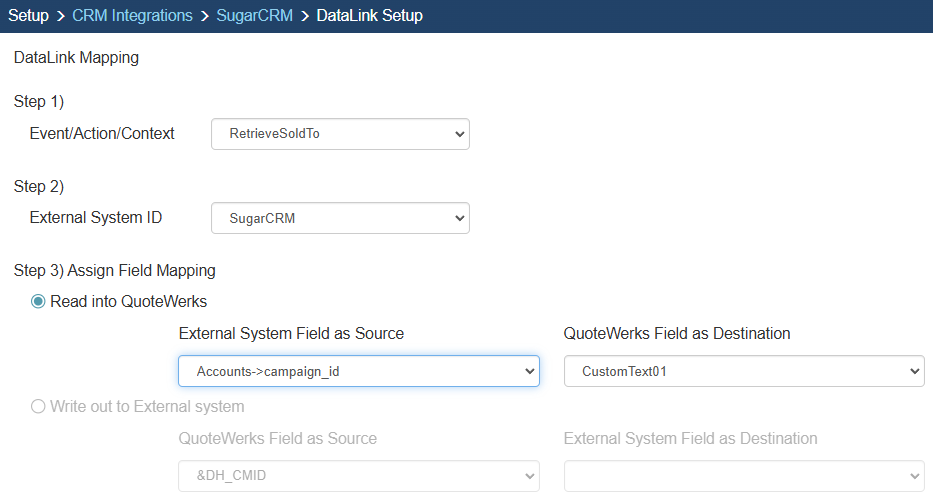
Task: Click the Event/Action/Context label
Action: point(102,134)
